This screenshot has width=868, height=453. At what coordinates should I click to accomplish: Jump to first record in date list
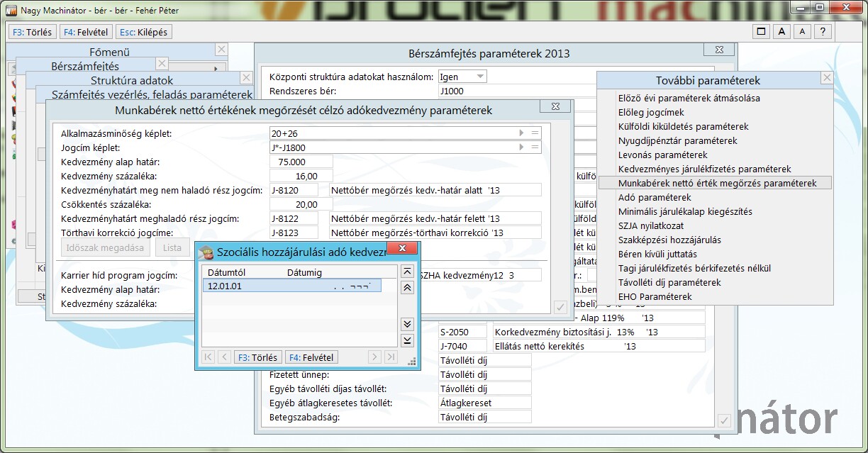208,357
